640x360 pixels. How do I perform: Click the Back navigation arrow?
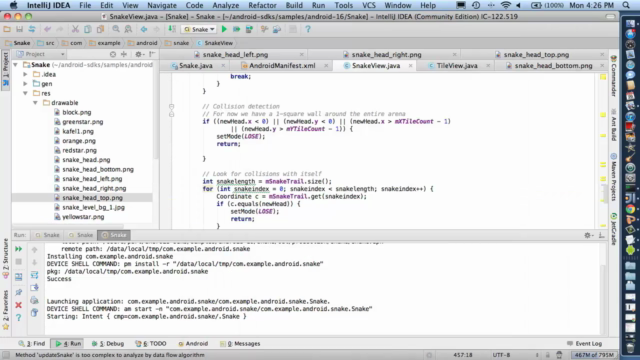click(x=144, y=29)
